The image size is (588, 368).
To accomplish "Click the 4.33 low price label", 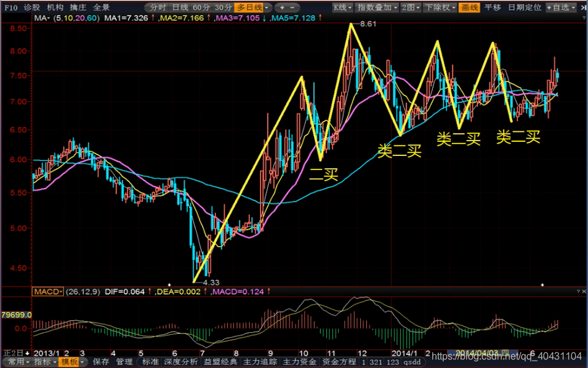I will (x=211, y=282).
